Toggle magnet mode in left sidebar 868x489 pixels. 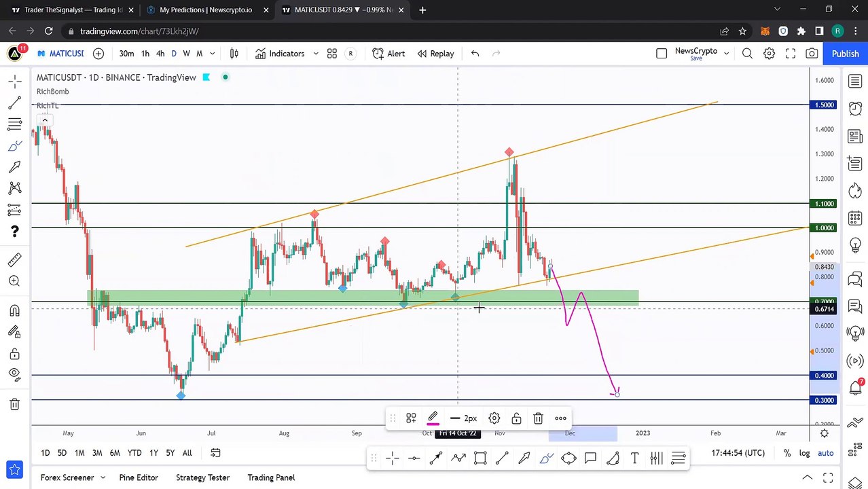(x=14, y=310)
